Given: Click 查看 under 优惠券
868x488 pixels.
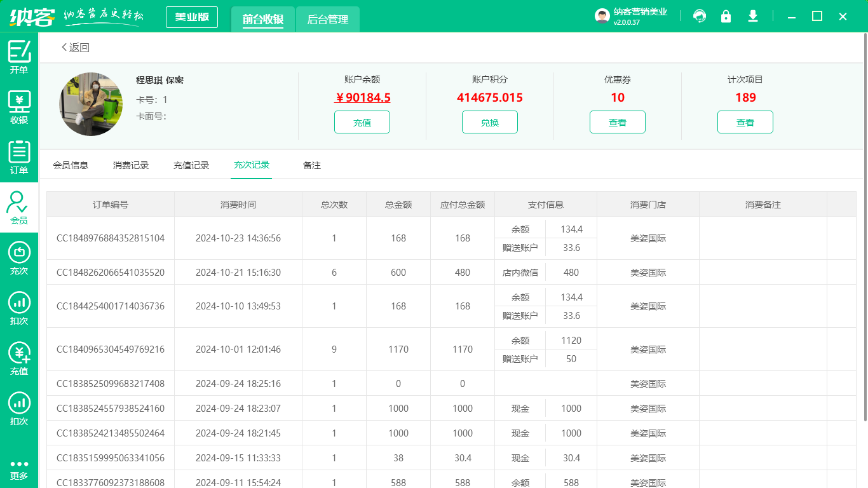Looking at the screenshot, I should [x=617, y=122].
